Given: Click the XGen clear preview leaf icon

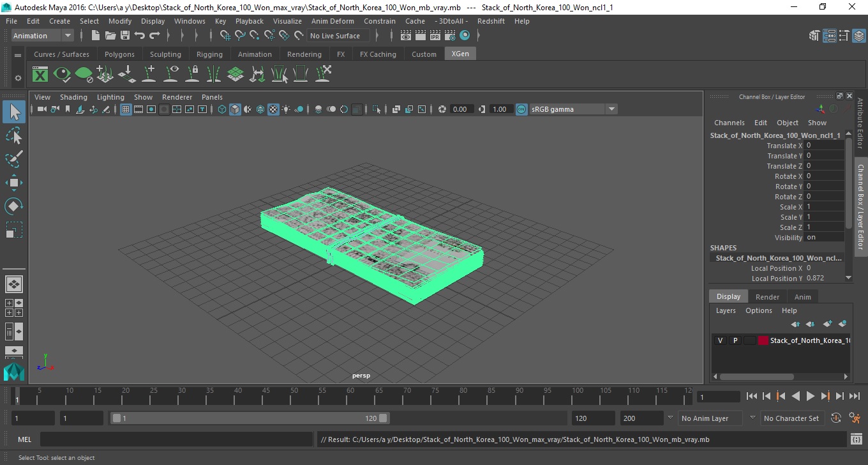Looking at the screenshot, I should [84, 74].
